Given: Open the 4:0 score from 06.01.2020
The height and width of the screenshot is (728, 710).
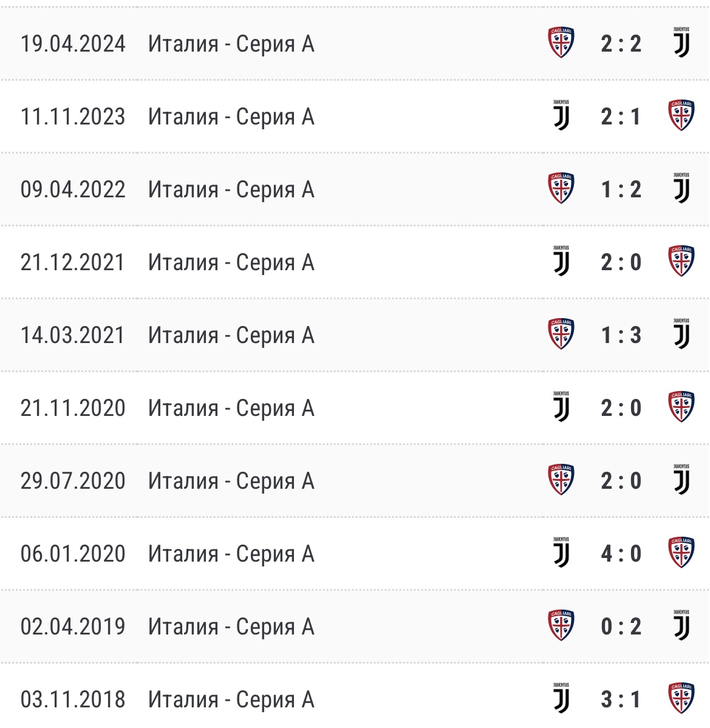Looking at the screenshot, I should [621, 554].
